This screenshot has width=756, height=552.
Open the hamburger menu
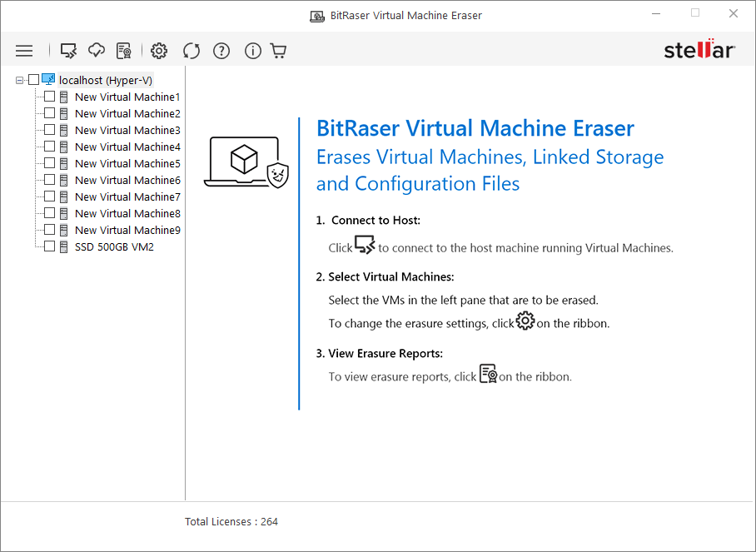(24, 51)
